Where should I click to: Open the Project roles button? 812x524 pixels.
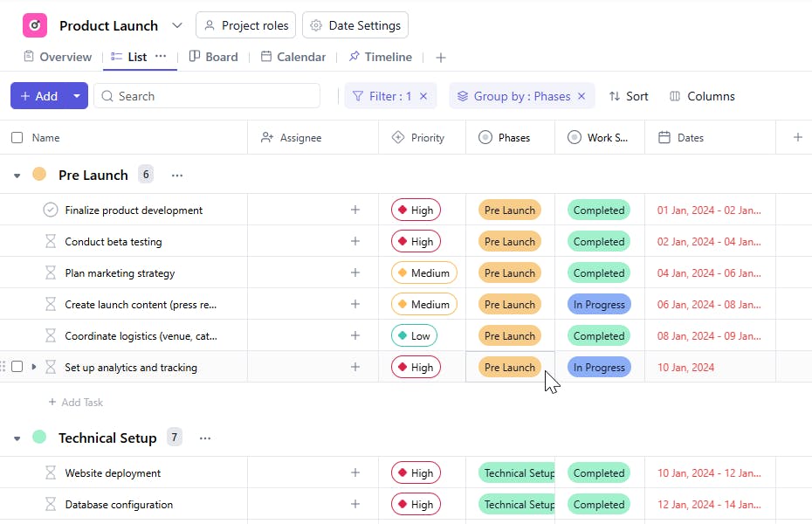coord(246,25)
